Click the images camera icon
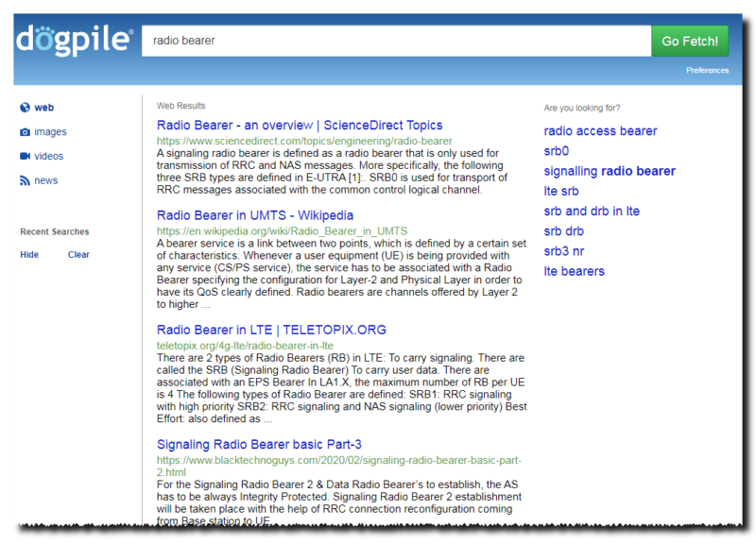 (x=25, y=132)
